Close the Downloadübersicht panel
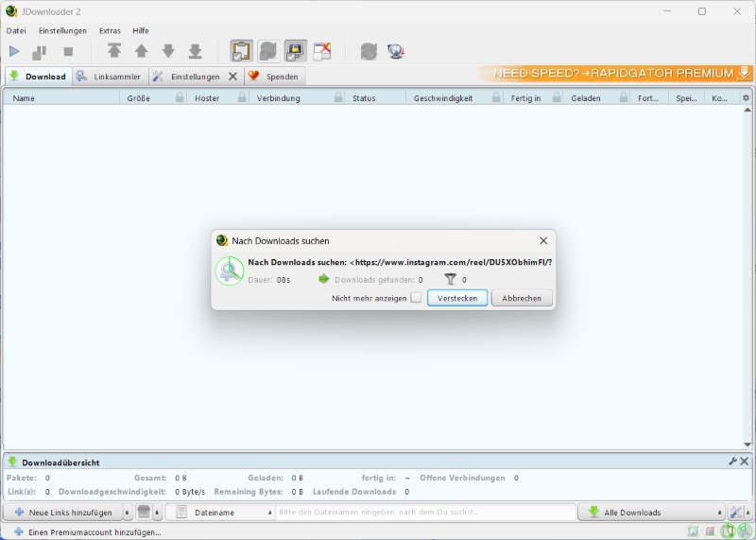Image resolution: width=756 pixels, height=540 pixels. 745,462
